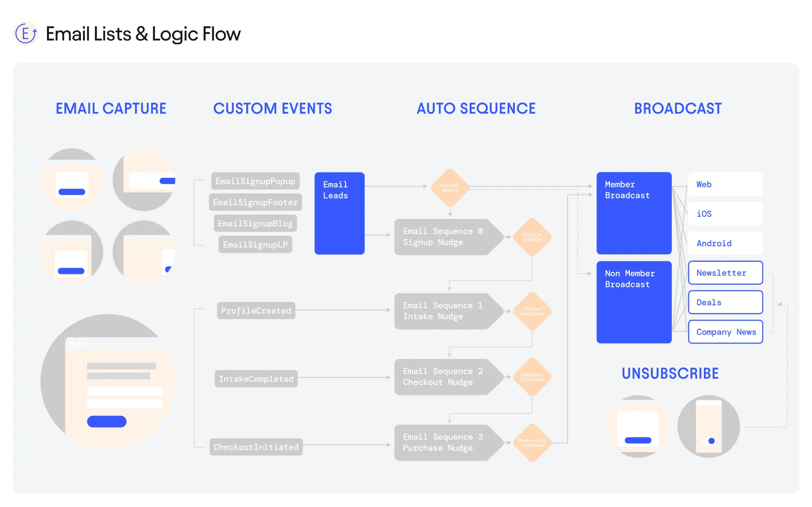Select the CheckoutInitiated event tag
This screenshot has width=812, height=507.
point(256,447)
